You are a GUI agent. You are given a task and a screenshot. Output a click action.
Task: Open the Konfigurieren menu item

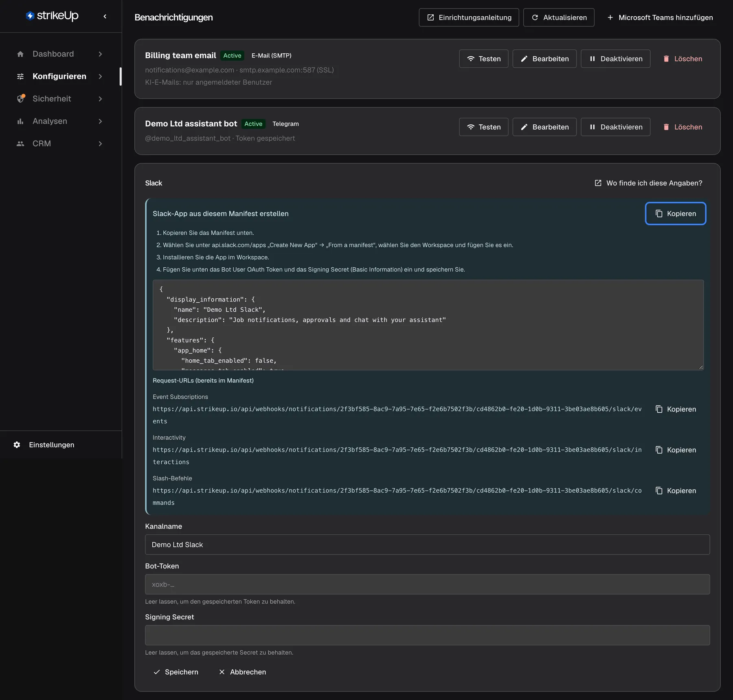click(x=60, y=77)
